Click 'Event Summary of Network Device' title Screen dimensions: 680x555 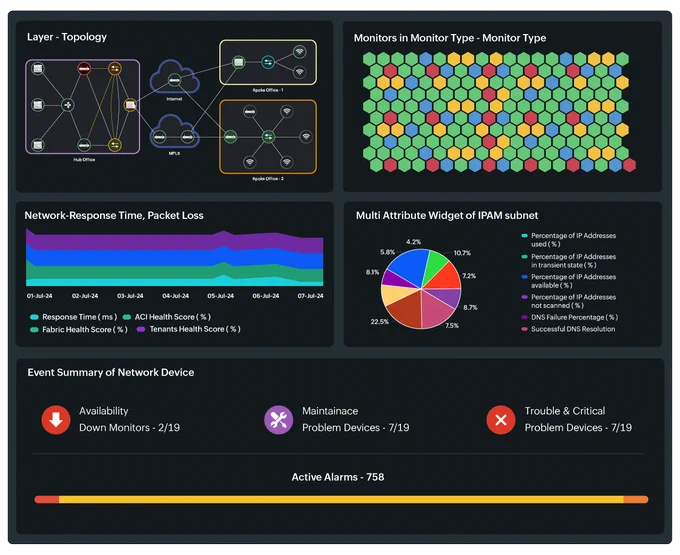(111, 372)
